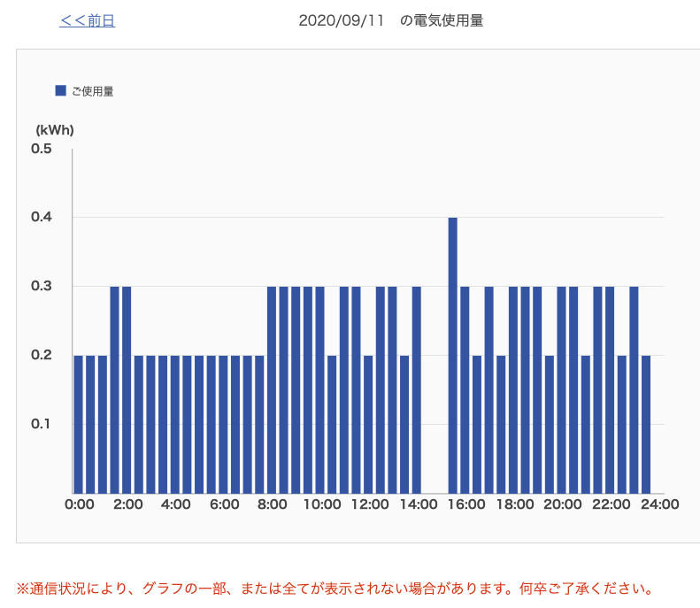Go to the previous day (<<前日) link
This screenshot has width=700, height=608.
[x=87, y=21]
